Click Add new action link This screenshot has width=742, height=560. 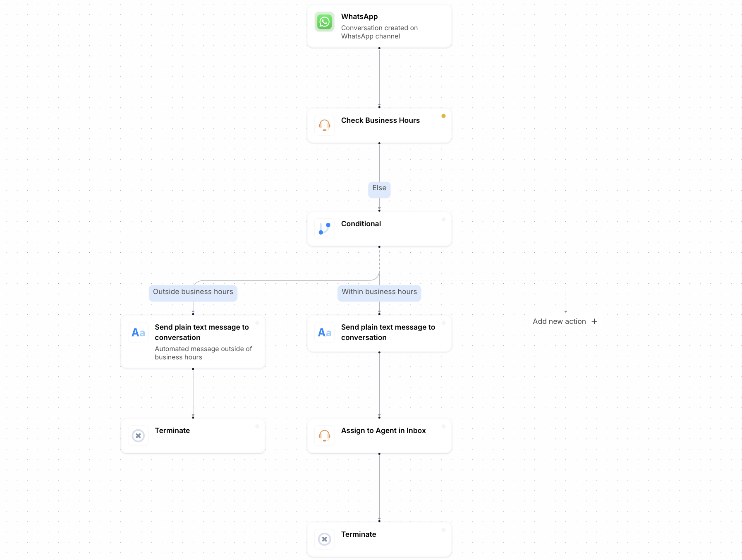pyautogui.click(x=559, y=321)
